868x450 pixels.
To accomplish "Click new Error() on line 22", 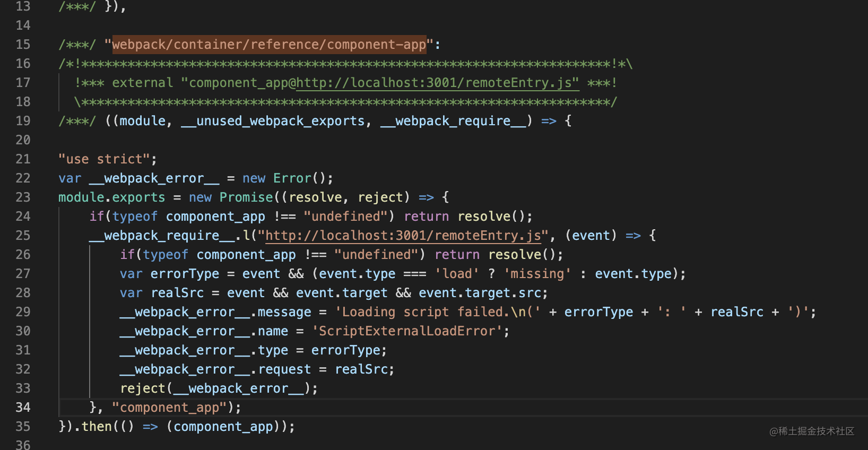I will pyautogui.click(x=284, y=178).
